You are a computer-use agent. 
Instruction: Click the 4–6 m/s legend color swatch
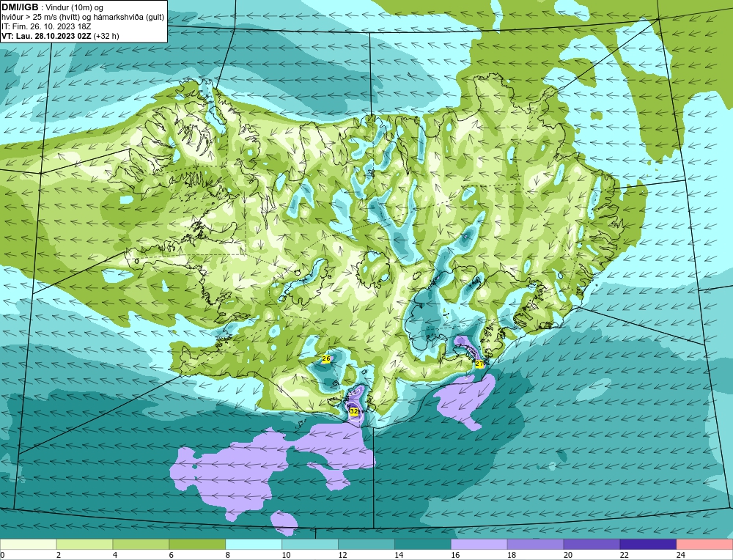[x=141, y=545]
